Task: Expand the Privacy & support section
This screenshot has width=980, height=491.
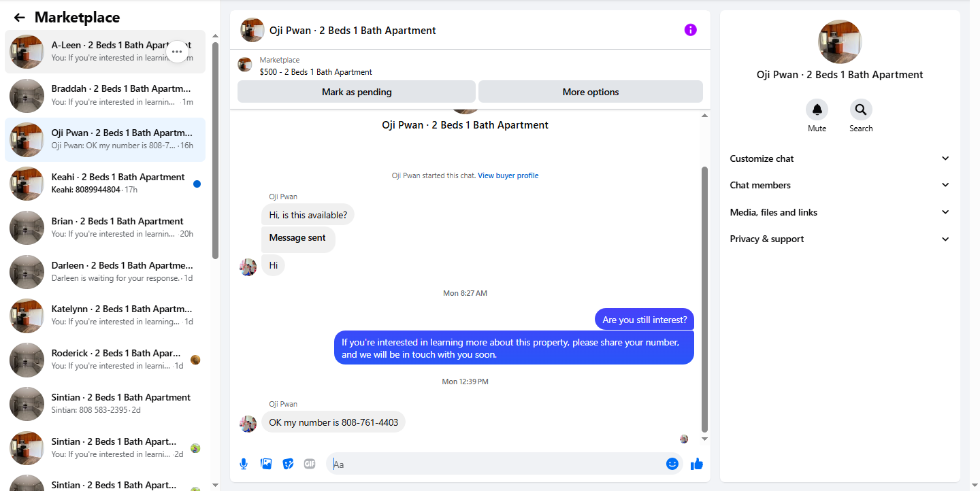Action: pos(840,239)
